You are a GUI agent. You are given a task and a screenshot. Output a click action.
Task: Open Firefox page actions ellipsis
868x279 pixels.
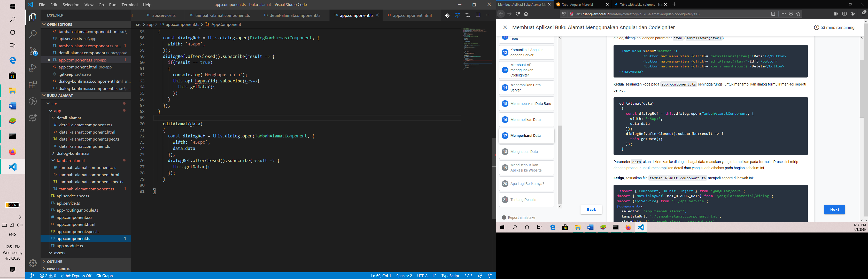pyautogui.click(x=784, y=14)
